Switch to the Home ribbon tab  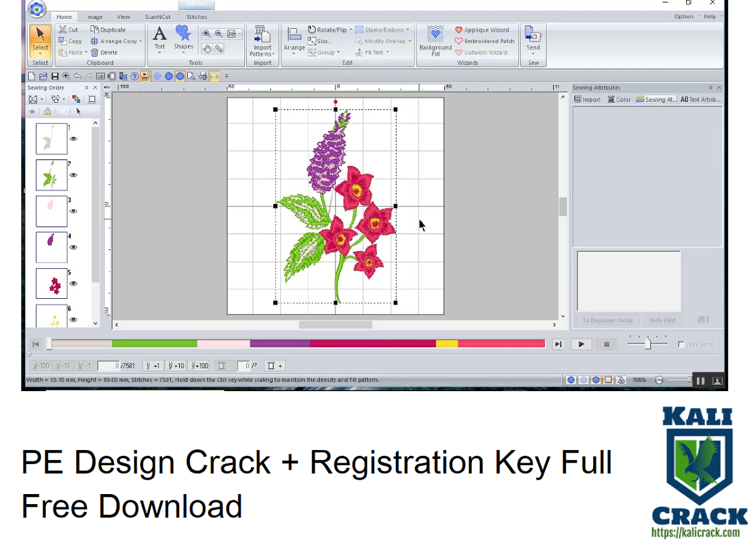64,17
